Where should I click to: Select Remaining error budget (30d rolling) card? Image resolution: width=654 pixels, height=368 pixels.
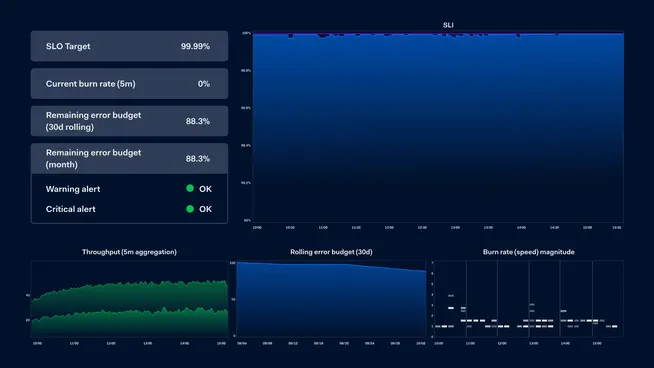click(129, 121)
